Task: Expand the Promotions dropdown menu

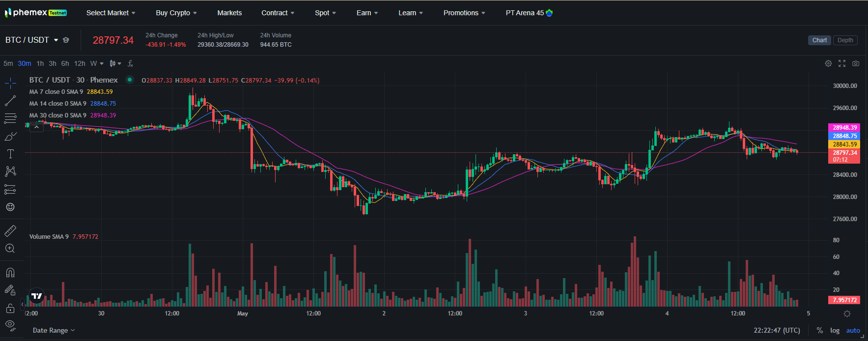Action: pyautogui.click(x=464, y=13)
